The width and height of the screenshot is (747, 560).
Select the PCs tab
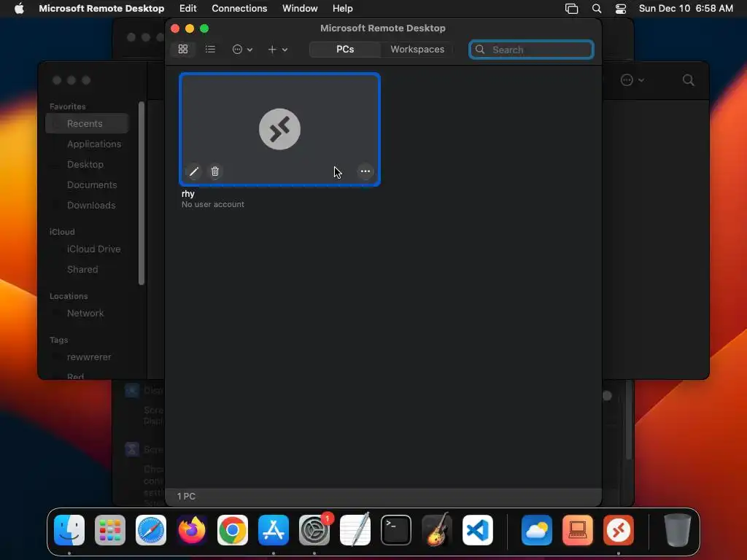[x=345, y=50]
